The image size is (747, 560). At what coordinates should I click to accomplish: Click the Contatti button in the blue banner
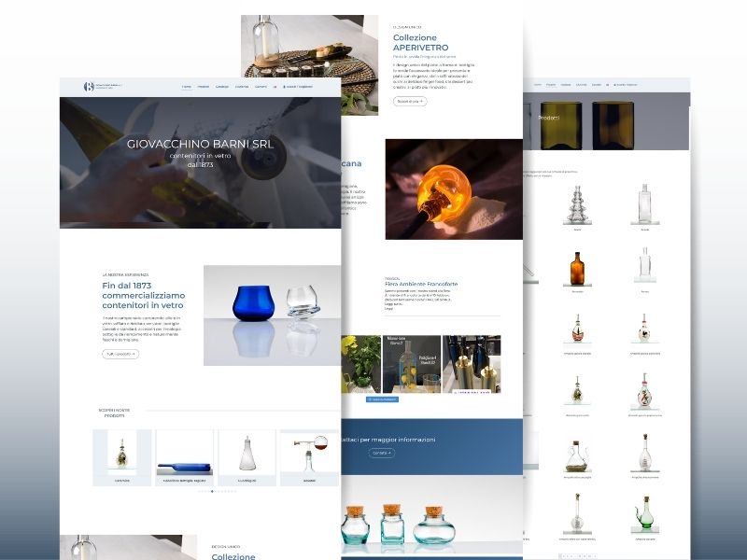pyautogui.click(x=382, y=453)
